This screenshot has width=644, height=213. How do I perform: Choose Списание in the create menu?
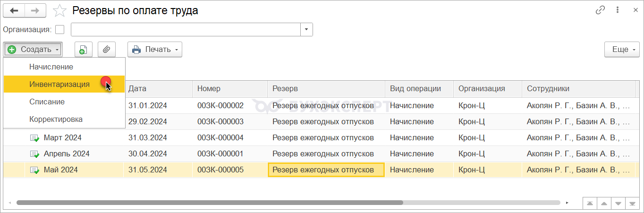47,102
